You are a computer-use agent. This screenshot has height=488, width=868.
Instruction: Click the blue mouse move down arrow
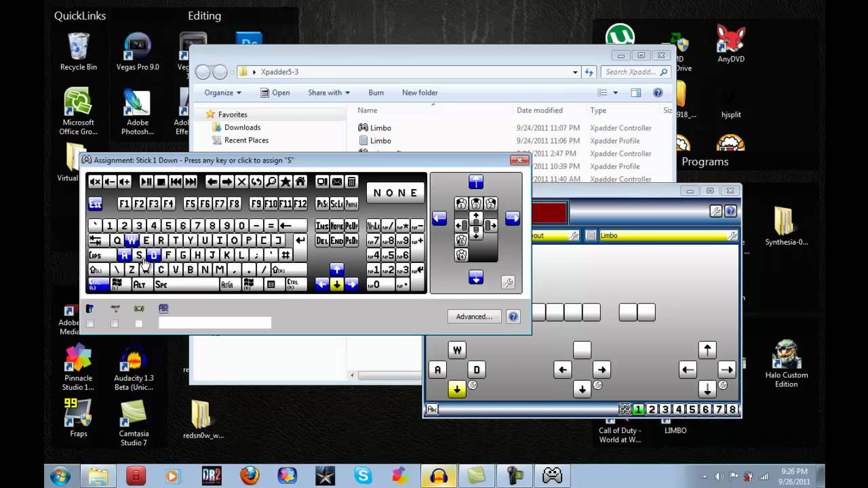476,277
